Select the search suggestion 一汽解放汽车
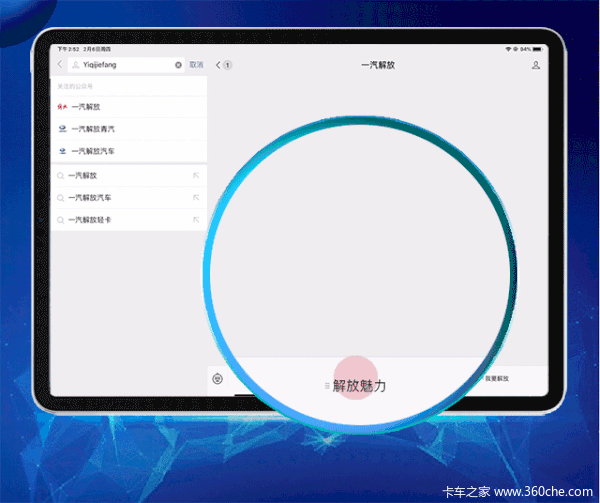This screenshot has width=600, height=503. coord(129,198)
